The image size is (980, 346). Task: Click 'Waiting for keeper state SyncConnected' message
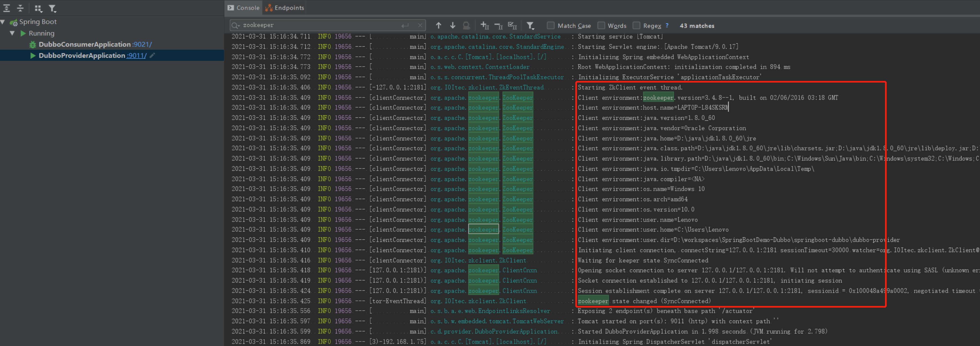tap(643, 260)
